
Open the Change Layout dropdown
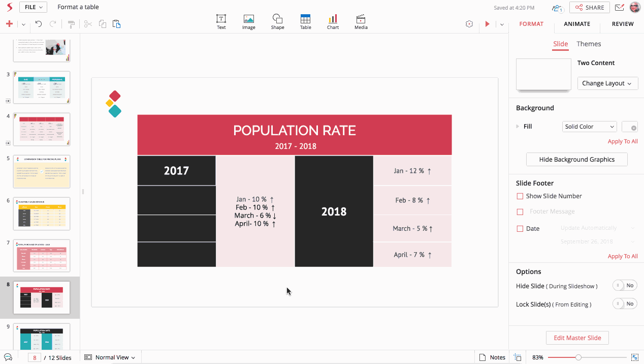coord(607,83)
